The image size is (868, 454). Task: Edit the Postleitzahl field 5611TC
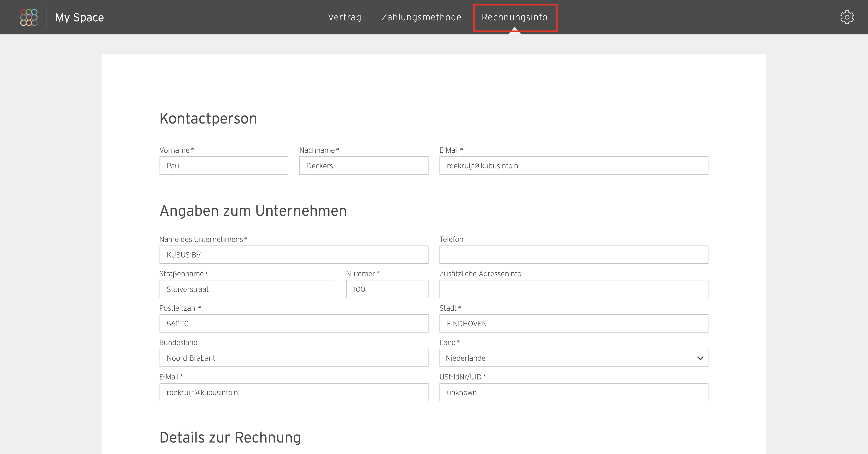[x=294, y=323]
